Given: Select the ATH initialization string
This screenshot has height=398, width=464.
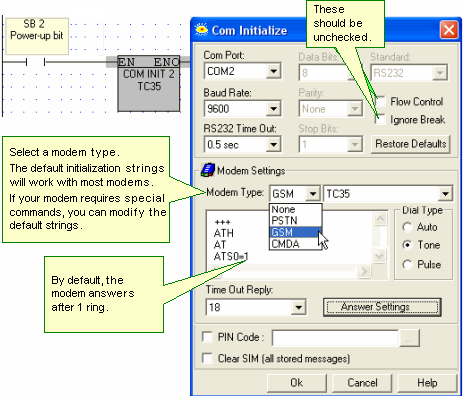Looking at the screenshot, I should coord(224,233).
